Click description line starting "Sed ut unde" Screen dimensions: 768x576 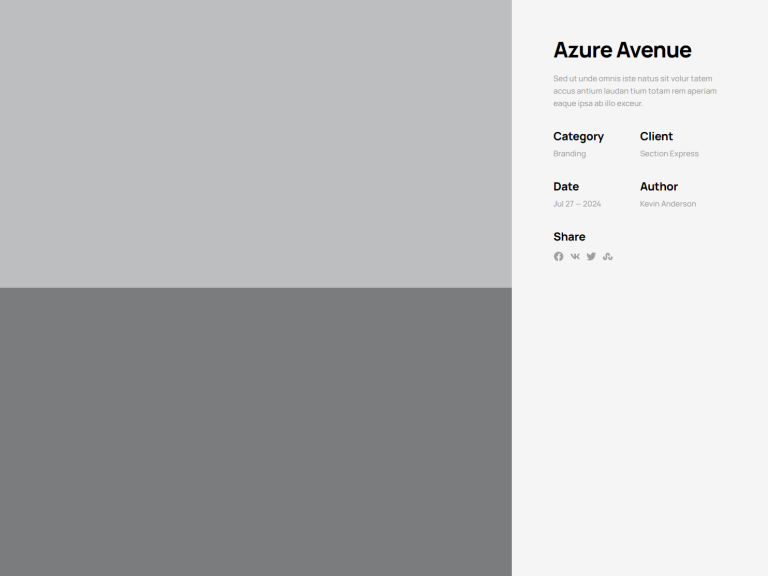point(632,79)
